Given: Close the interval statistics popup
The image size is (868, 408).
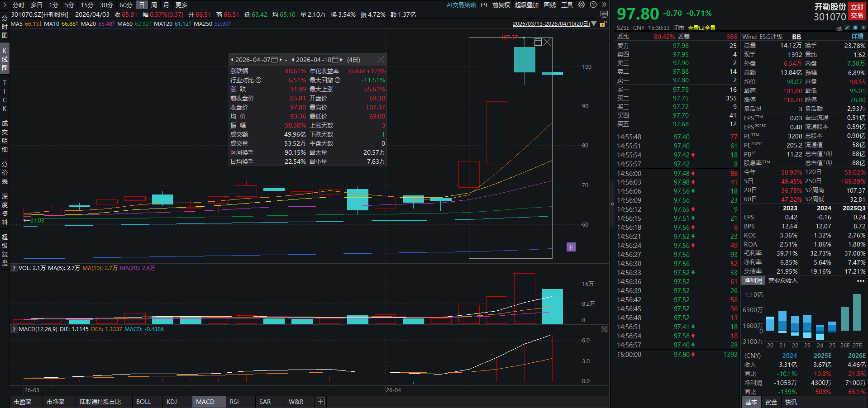Looking at the screenshot, I should [x=381, y=59].
